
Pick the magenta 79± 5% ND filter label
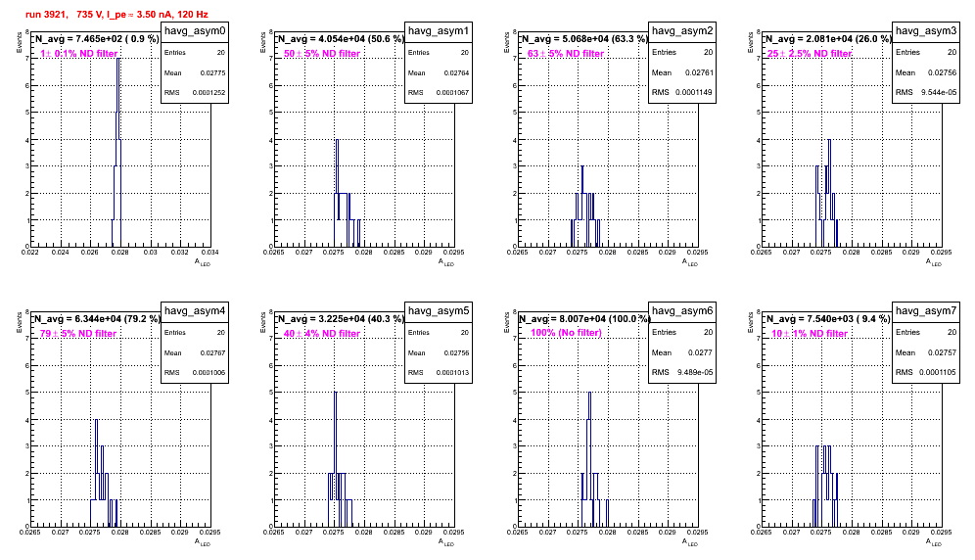click(78, 334)
